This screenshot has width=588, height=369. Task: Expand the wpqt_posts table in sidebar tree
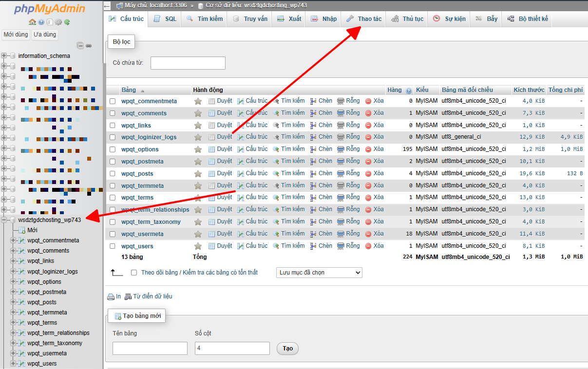(14, 302)
